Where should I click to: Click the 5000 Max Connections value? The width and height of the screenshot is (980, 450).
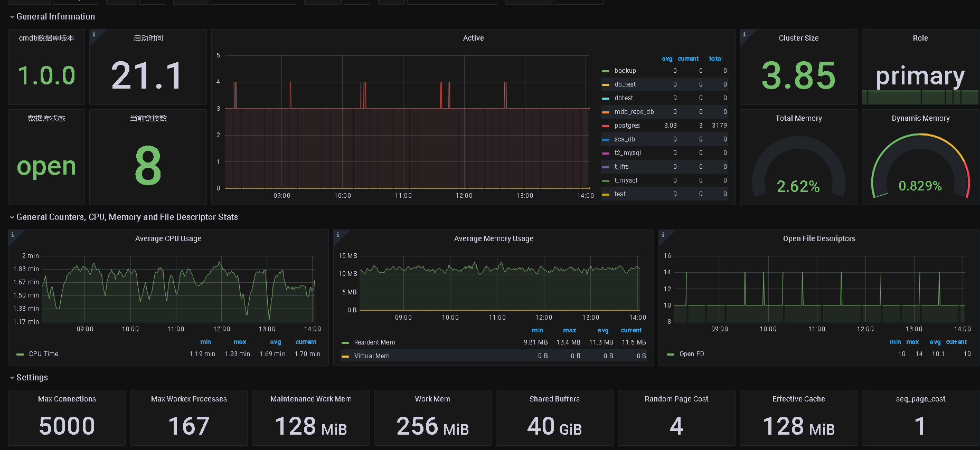(67, 426)
